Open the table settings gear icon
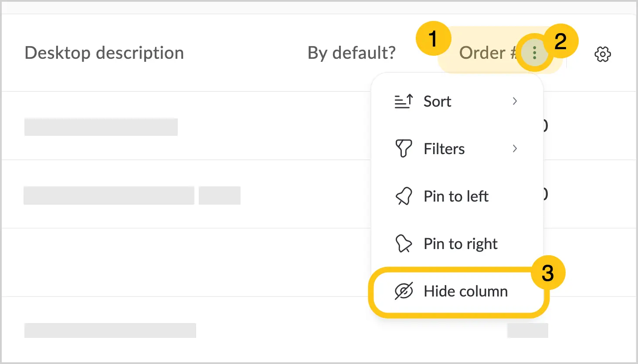Viewport: 638px width, 364px height. click(x=603, y=54)
